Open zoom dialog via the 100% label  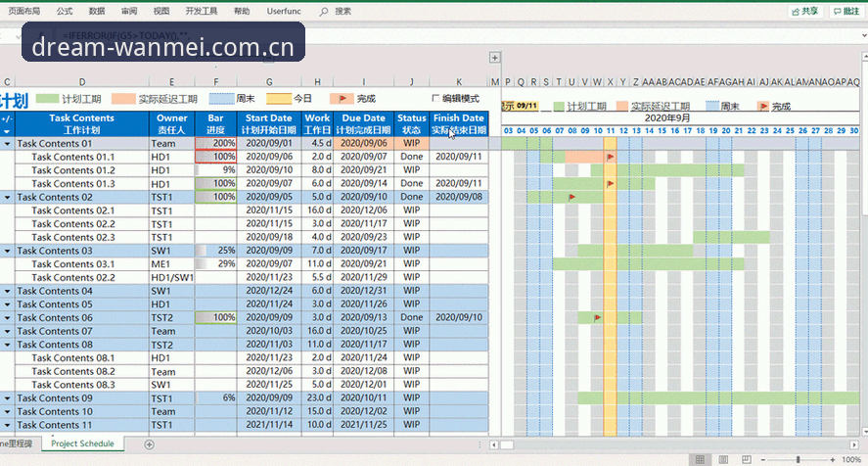850,459
